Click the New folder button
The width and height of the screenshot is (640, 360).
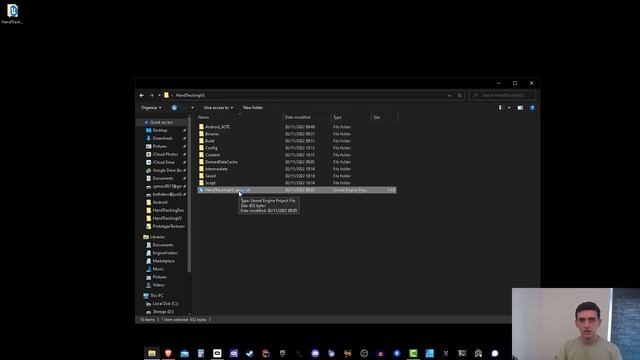coord(253,107)
